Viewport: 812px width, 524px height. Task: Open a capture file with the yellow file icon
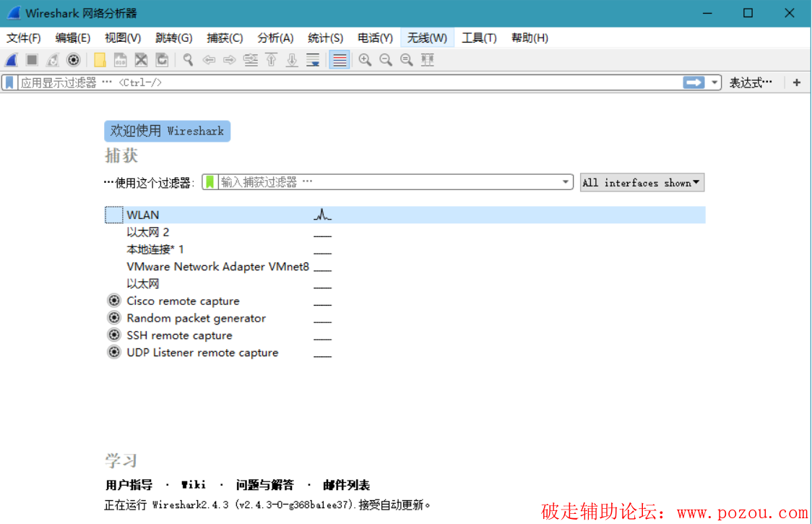coord(100,60)
